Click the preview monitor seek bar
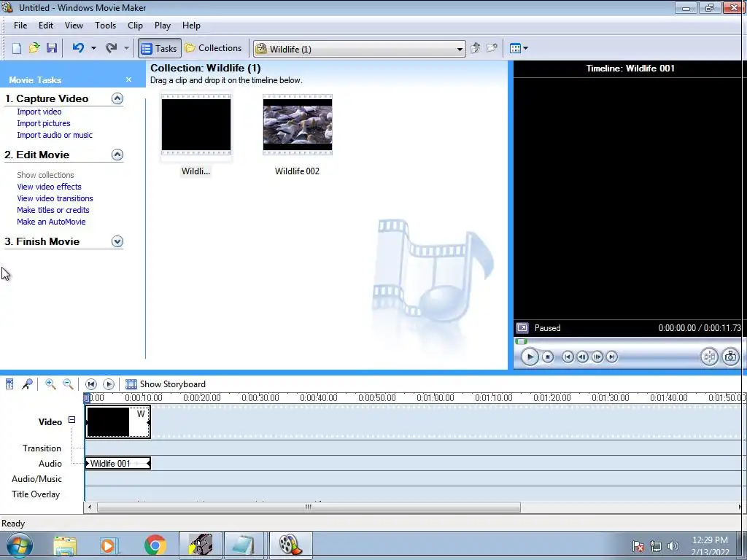Viewport: 747px width, 560px height. coord(628,341)
